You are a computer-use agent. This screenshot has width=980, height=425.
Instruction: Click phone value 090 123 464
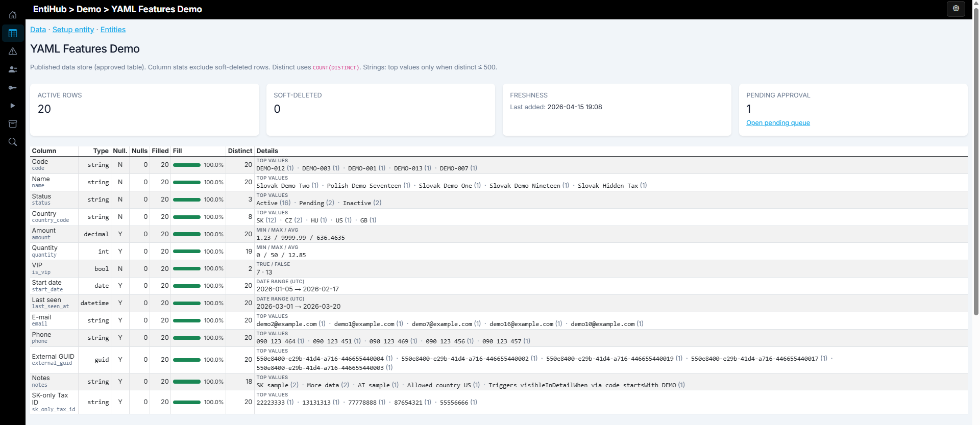coord(276,341)
